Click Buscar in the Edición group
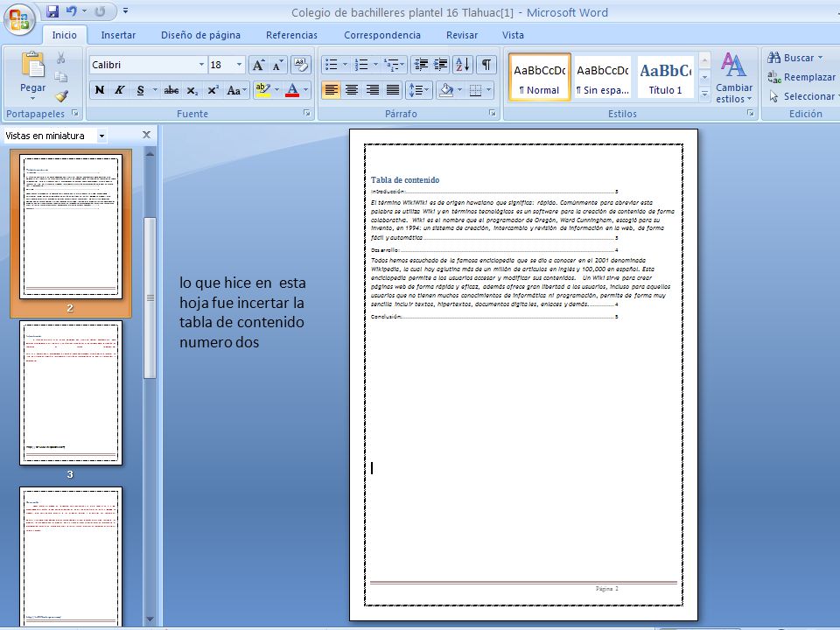The height and width of the screenshot is (630, 840). point(795,58)
